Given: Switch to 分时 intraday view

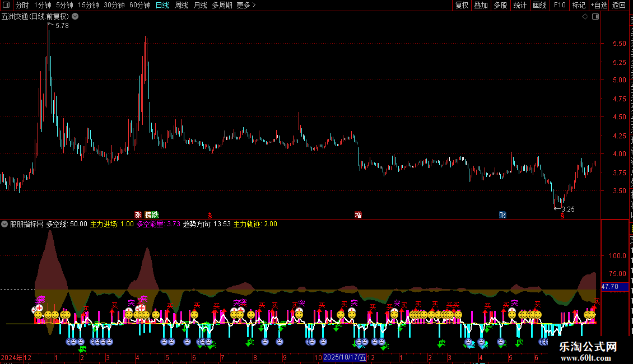Looking at the screenshot, I should tap(22, 5).
